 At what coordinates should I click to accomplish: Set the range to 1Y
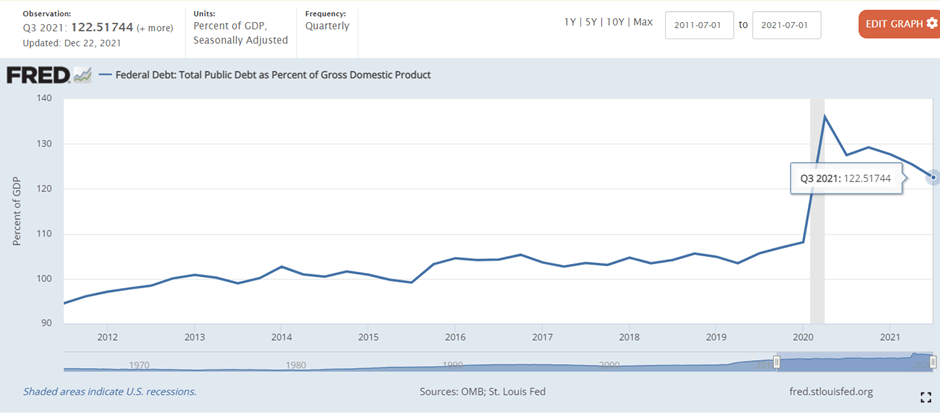click(572, 24)
